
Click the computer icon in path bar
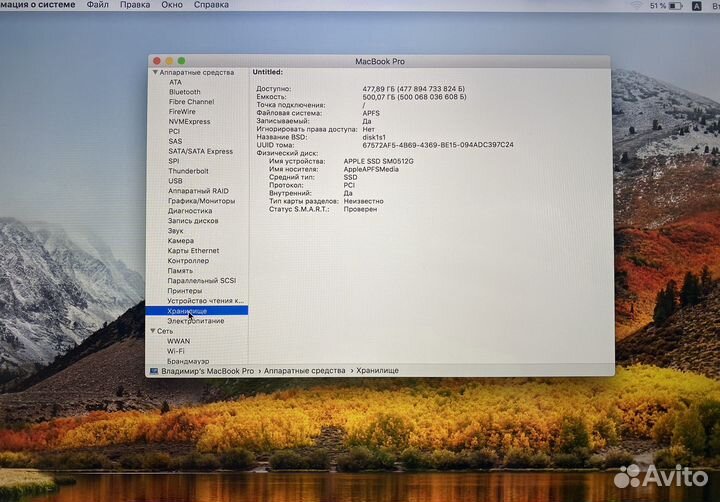(x=154, y=371)
